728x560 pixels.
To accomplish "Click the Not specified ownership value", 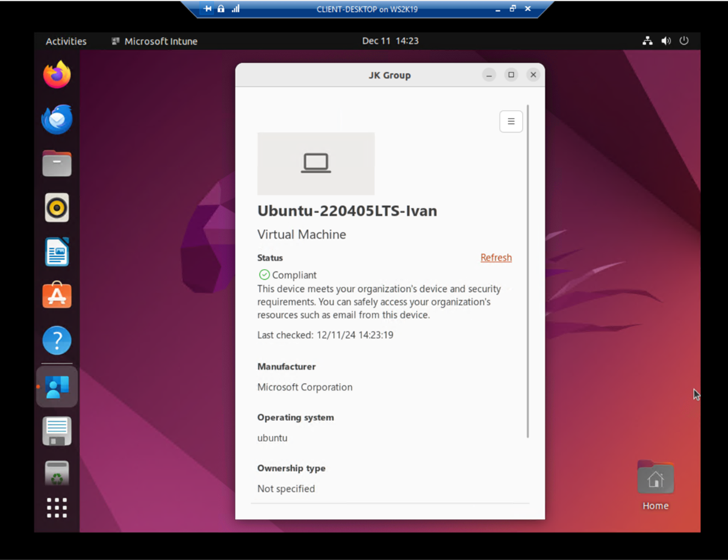I will (x=286, y=488).
